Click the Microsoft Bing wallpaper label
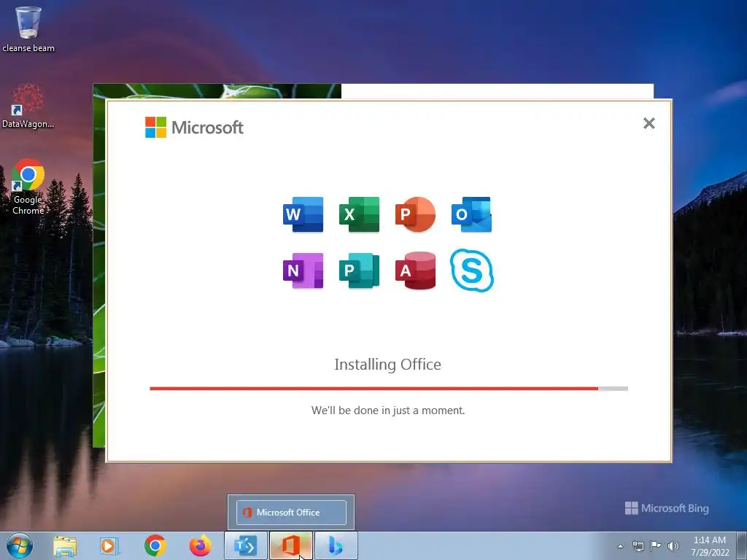Image resolution: width=747 pixels, height=560 pixels. (x=667, y=508)
